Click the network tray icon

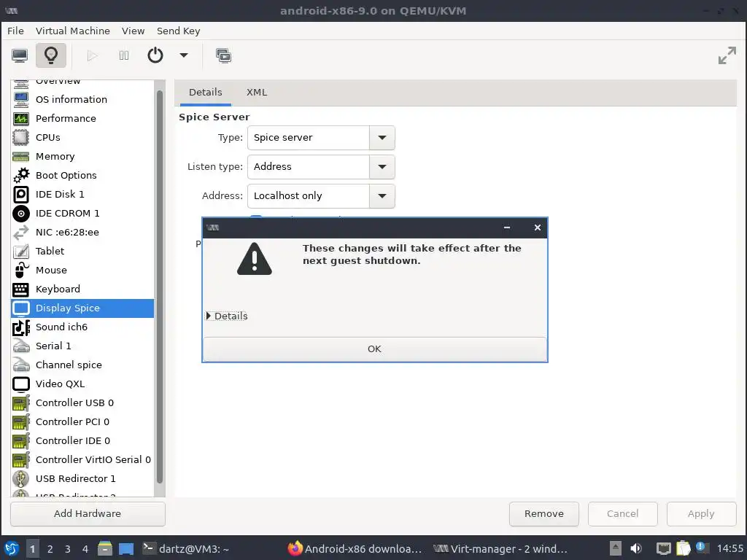pos(663,548)
